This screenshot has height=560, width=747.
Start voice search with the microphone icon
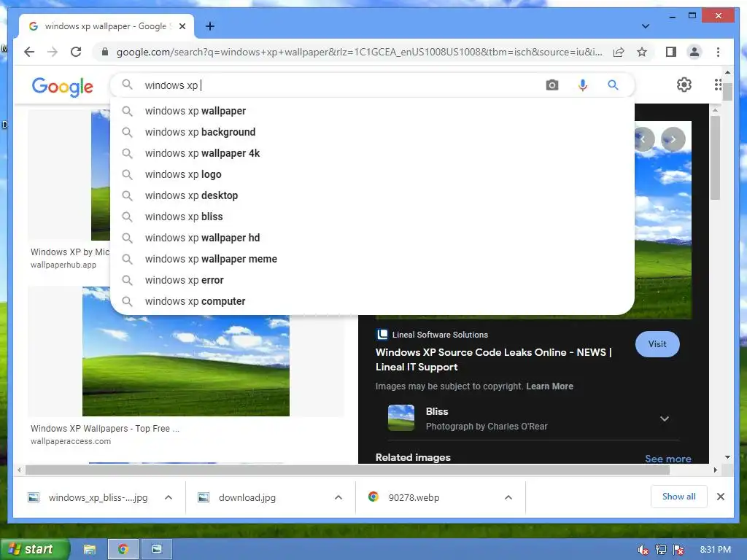582,85
